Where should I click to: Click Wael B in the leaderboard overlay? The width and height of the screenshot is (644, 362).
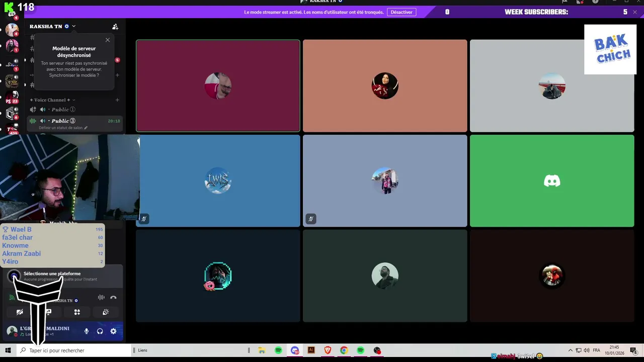pos(21,229)
